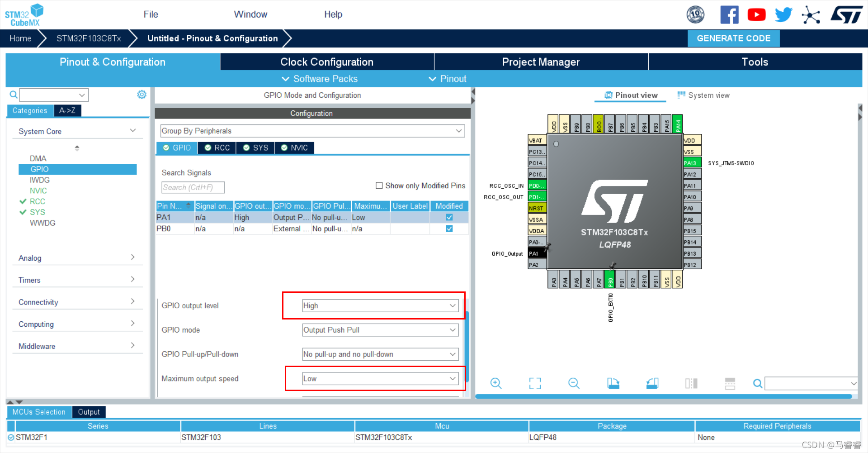Click the 10-year anniversary badge icon
The width and height of the screenshot is (868, 453).
click(x=695, y=15)
